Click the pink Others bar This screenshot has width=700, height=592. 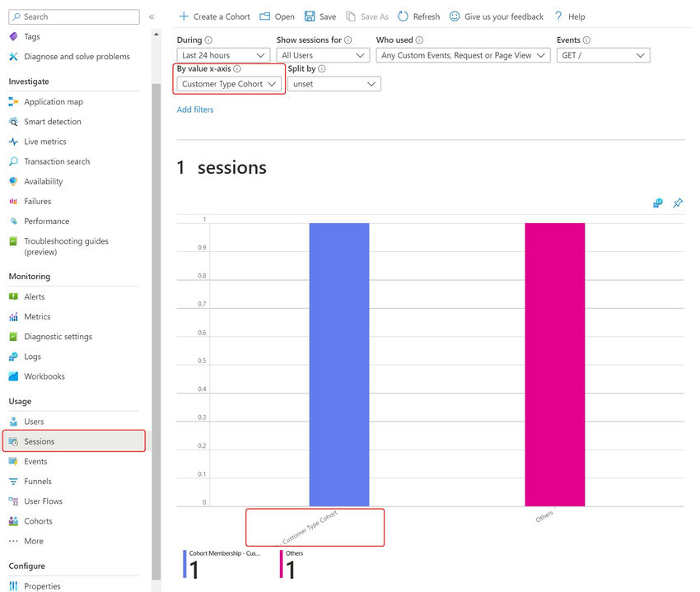[555, 365]
